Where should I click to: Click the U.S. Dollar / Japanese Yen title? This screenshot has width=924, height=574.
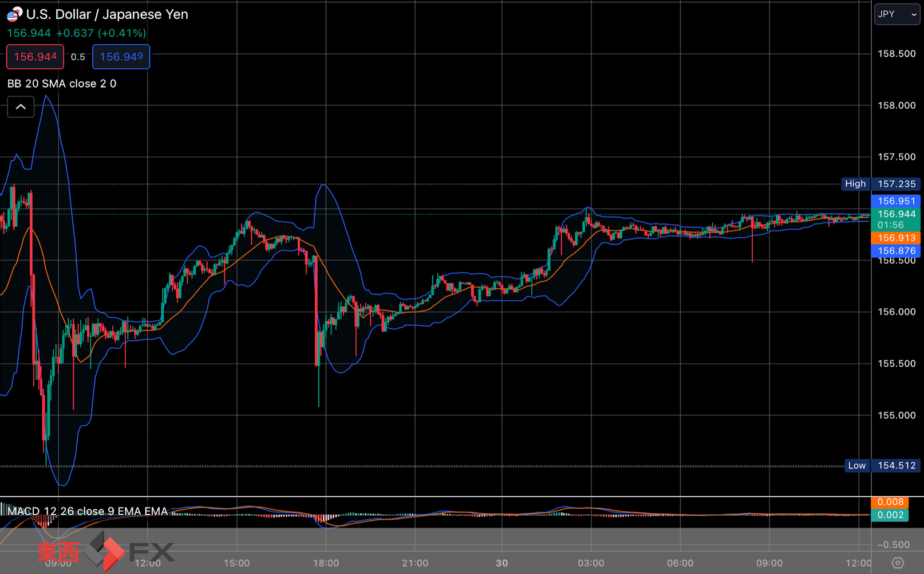pos(107,14)
